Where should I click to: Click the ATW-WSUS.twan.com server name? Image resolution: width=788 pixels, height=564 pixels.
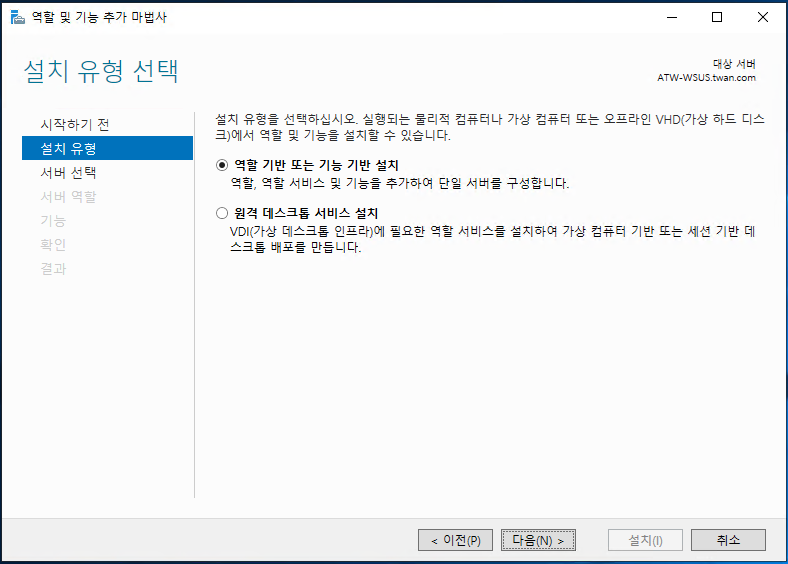click(706, 77)
